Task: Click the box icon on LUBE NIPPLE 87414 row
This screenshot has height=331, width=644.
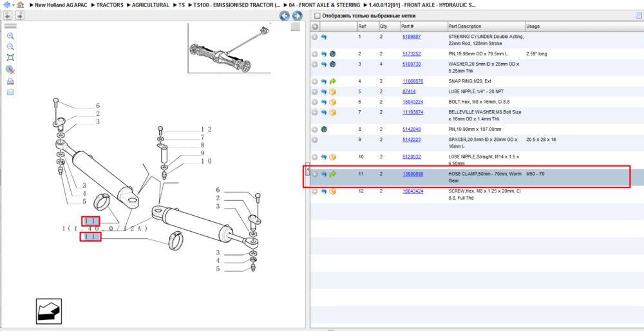Action: tap(333, 92)
